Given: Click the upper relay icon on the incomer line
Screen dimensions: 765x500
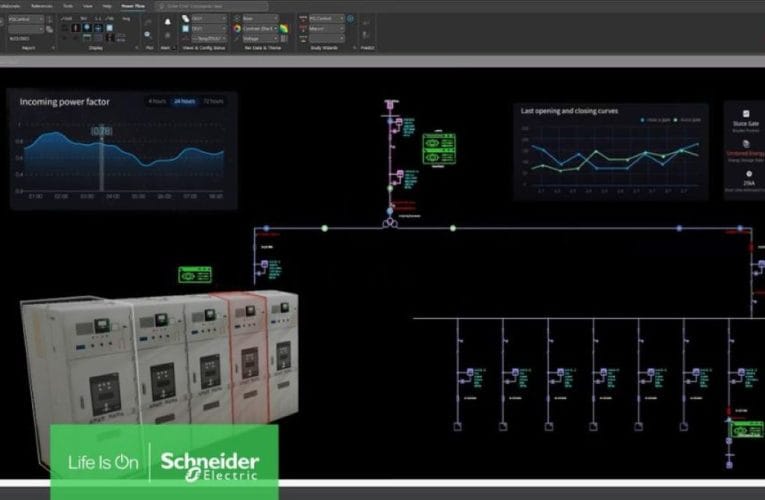Looking at the screenshot, I should [x=399, y=121].
